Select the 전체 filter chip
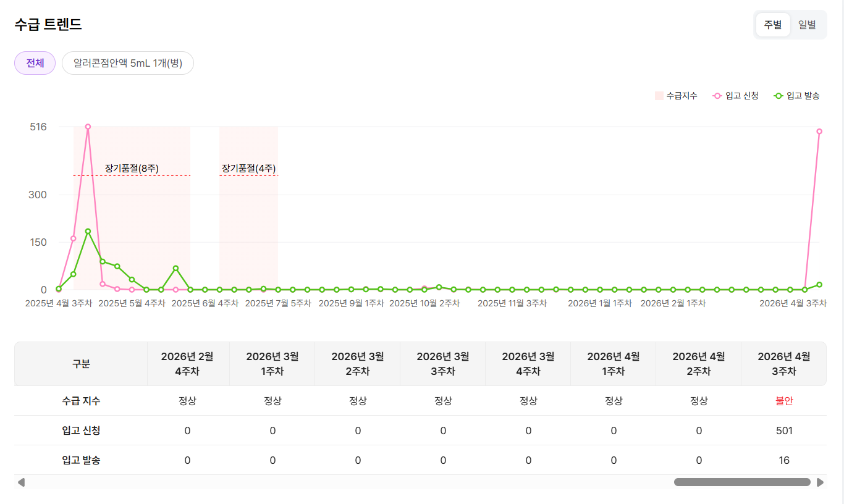The width and height of the screenshot is (844, 504). (x=35, y=63)
